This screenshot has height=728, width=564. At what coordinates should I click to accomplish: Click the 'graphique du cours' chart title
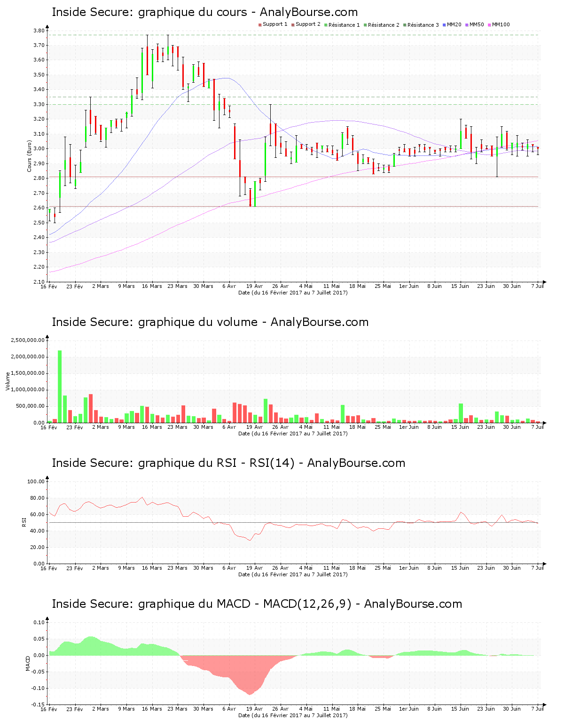204,12
